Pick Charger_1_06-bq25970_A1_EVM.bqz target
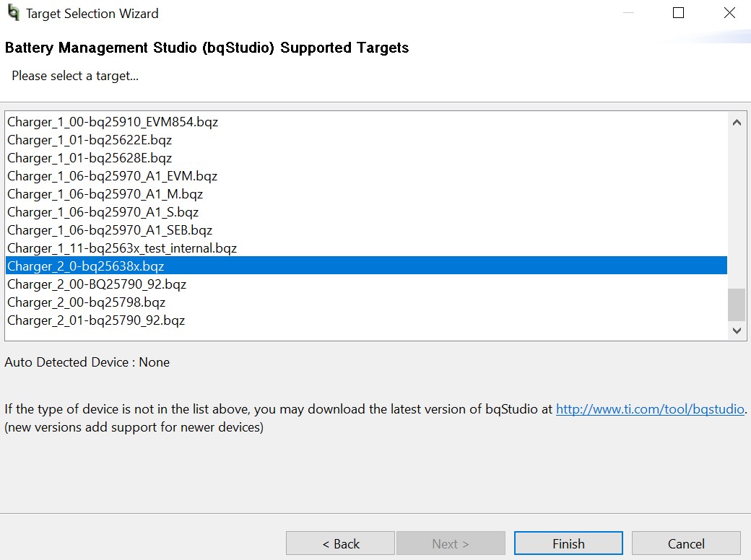 coord(112,176)
